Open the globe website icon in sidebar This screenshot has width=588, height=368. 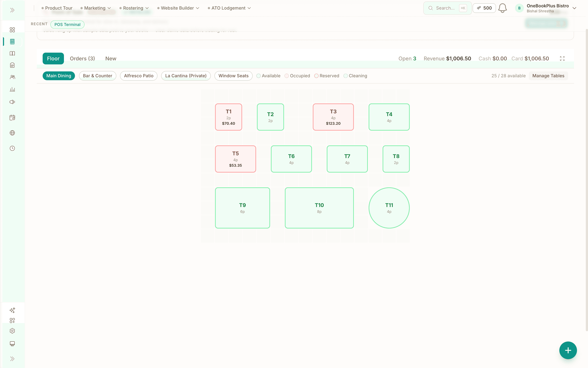pyautogui.click(x=12, y=133)
